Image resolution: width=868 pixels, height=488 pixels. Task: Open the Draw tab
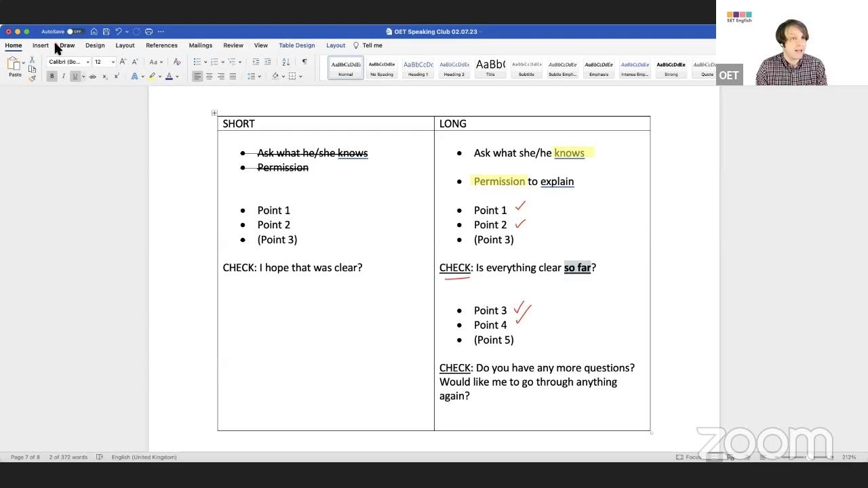[67, 45]
